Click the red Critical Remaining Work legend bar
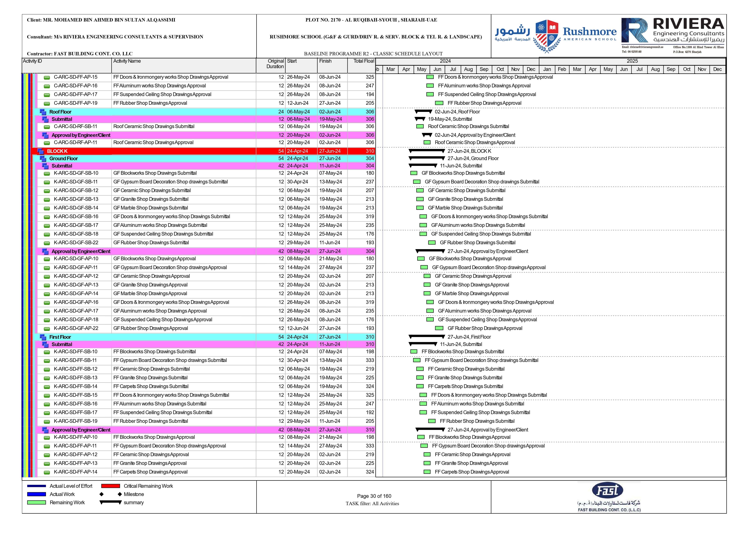This screenshot has width=756, height=535. [111, 486]
